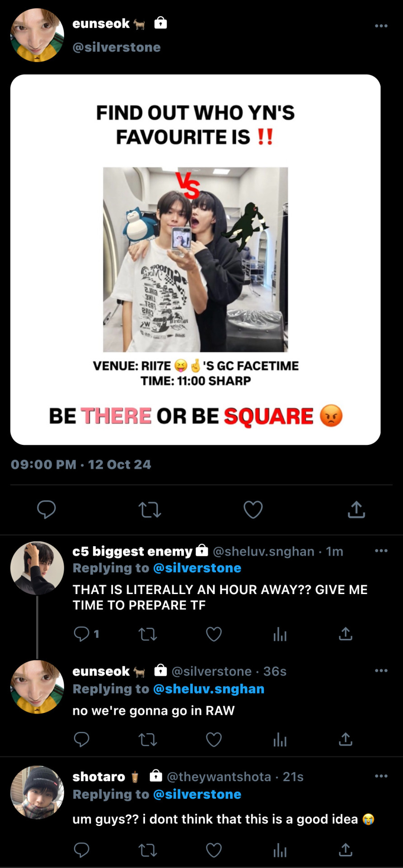View analytics for c5 biggest enemy's reply

[280, 634]
